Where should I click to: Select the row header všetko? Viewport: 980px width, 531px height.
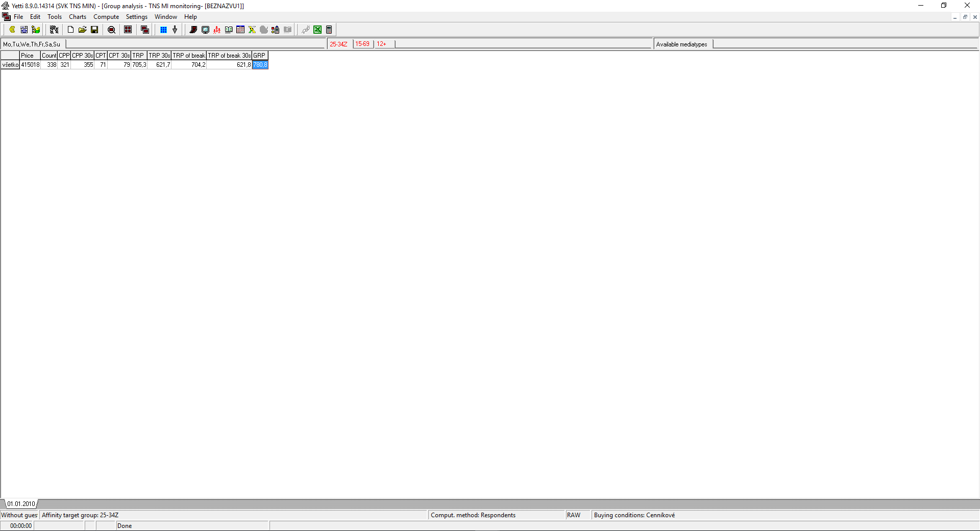[10, 65]
